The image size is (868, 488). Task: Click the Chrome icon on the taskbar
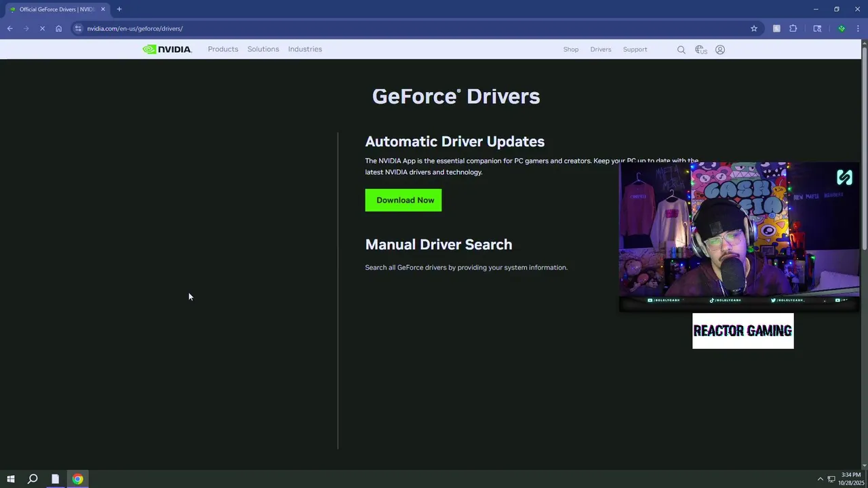[x=78, y=479]
